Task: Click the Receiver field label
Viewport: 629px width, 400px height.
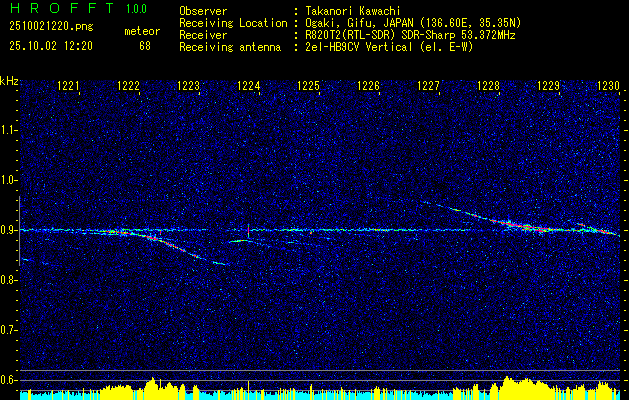Action: pyautogui.click(x=203, y=35)
